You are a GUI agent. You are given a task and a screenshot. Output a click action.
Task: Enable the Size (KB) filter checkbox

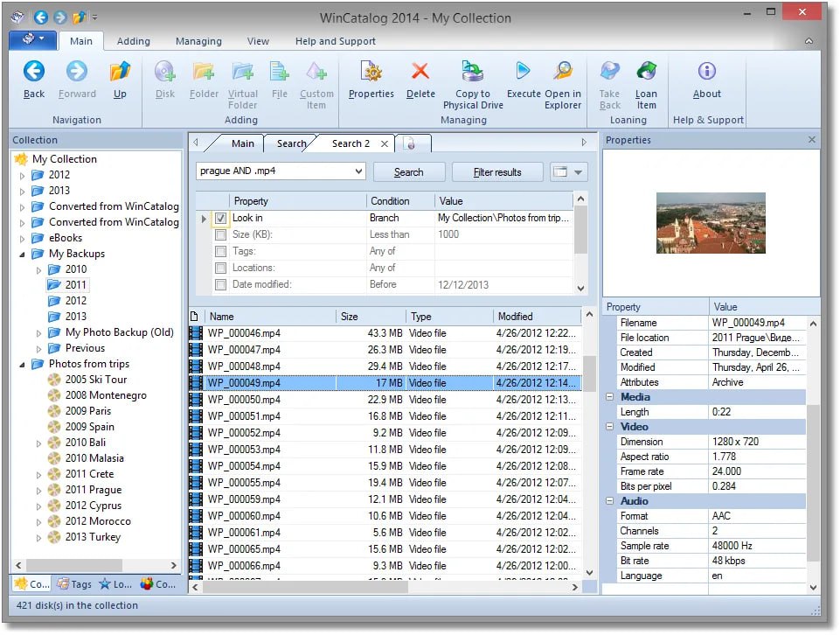[221, 234]
